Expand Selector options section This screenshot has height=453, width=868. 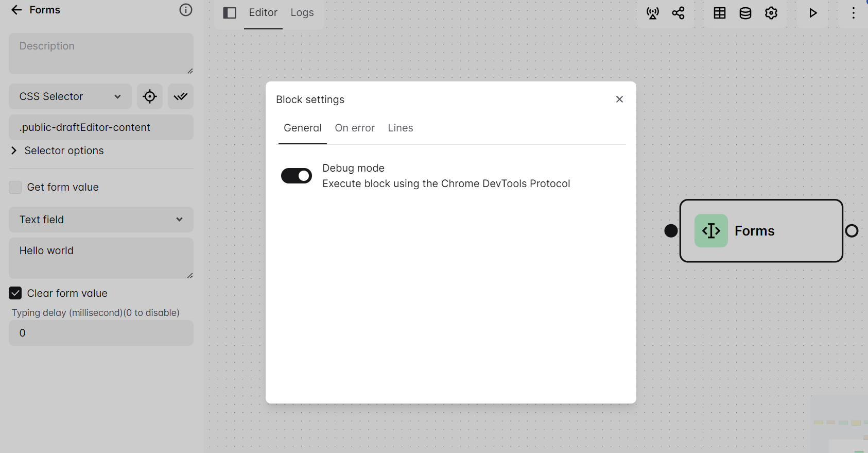click(57, 150)
